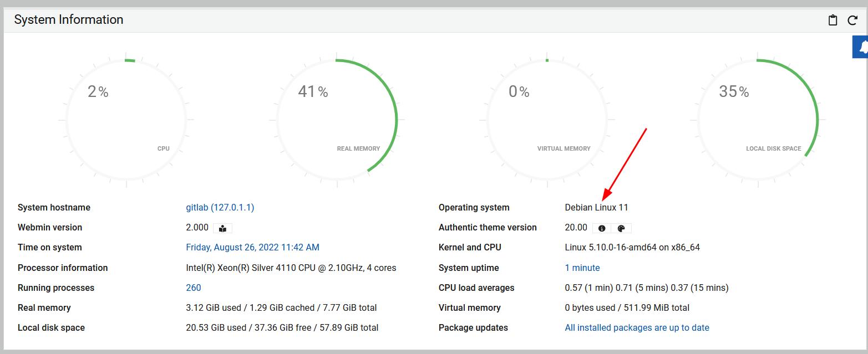Viewport: 868px width, 354px height.
Task: Click the Virtual Memory usage gauge
Action: click(547, 120)
